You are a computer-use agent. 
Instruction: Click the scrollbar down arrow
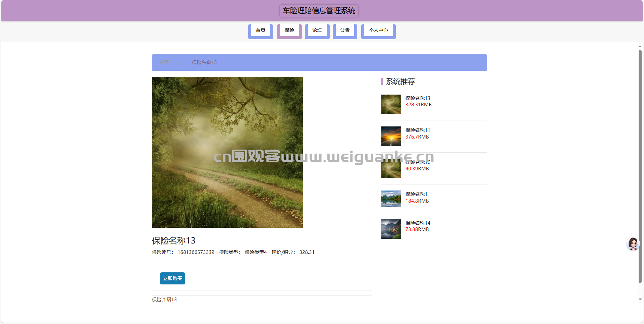pyautogui.click(x=640, y=299)
